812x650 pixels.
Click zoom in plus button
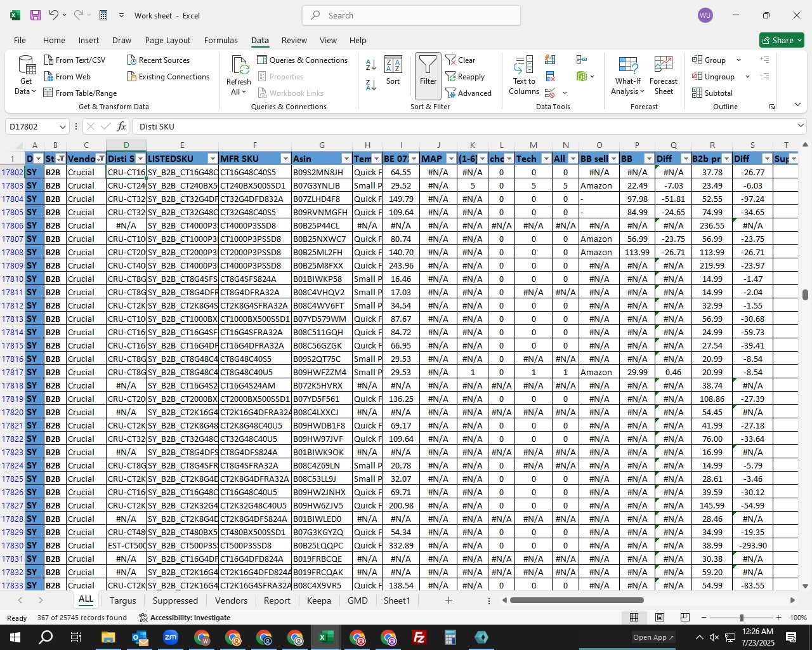(778, 618)
